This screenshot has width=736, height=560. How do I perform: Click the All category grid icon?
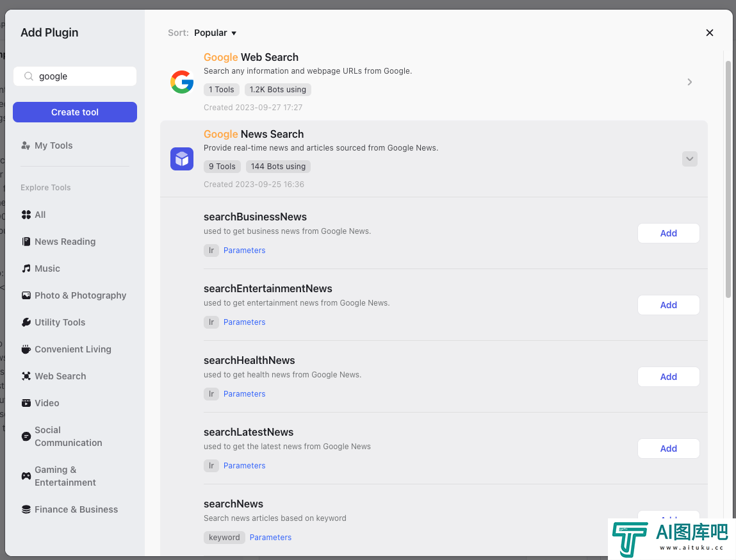click(x=26, y=215)
